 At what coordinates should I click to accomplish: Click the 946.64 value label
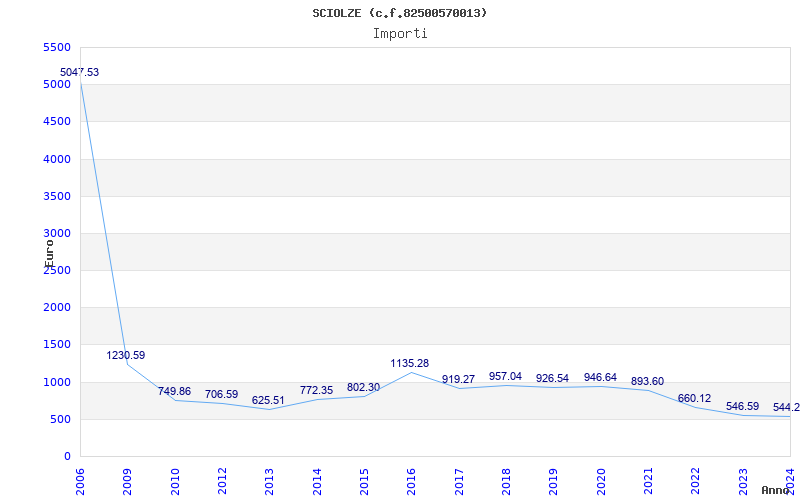point(600,377)
